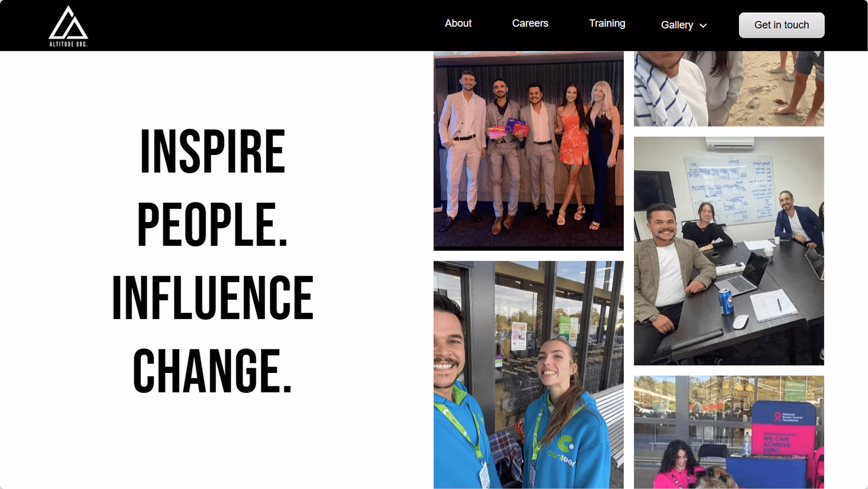Open the About page
The height and width of the screenshot is (489, 868).
point(458,23)
